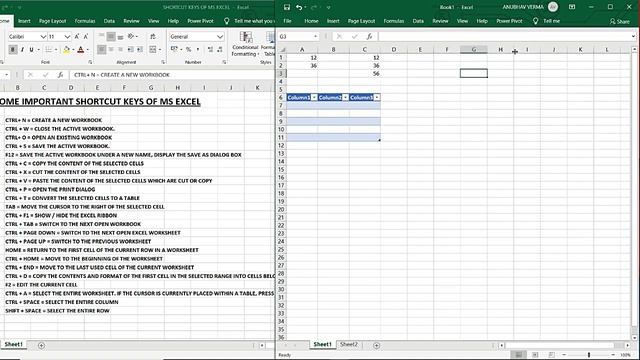Add new sheet in left window
The image size is (640, 360).
[41, 345]
